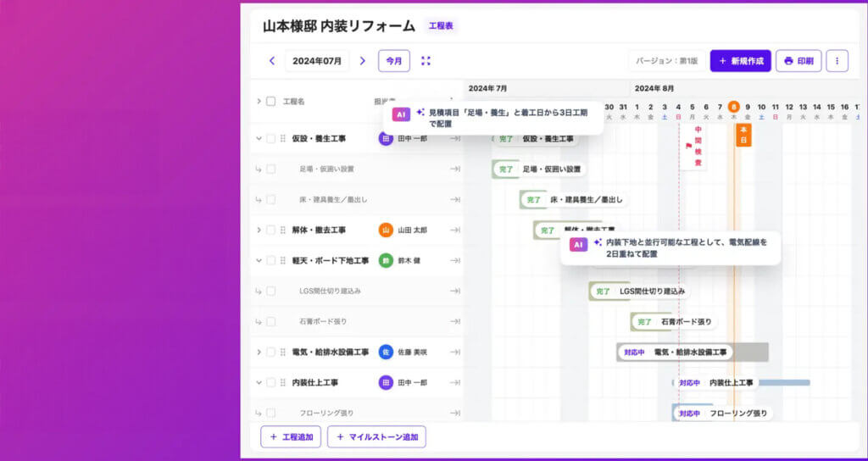Screen dimensions: 868x461
Task: Click jump-to-bar arrow on 内装仕上工事 row
Action: tap(455, 382)
